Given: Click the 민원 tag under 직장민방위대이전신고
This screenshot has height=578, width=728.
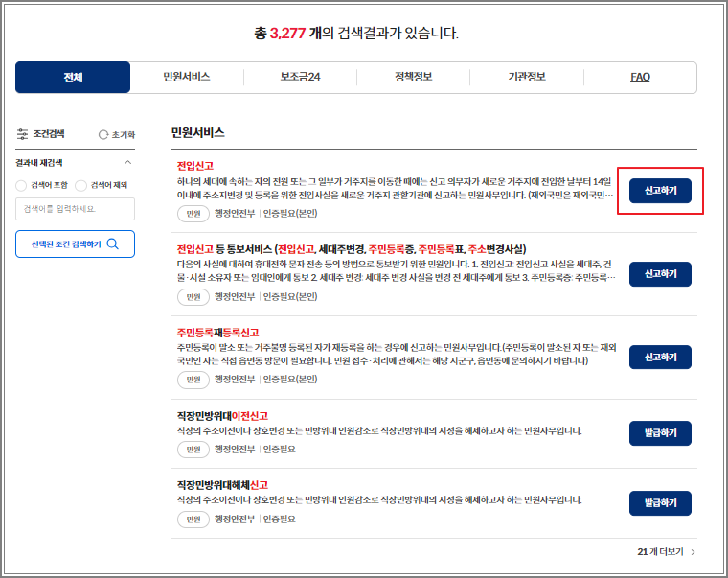Looking at the screenshot, I should [193, 450].
